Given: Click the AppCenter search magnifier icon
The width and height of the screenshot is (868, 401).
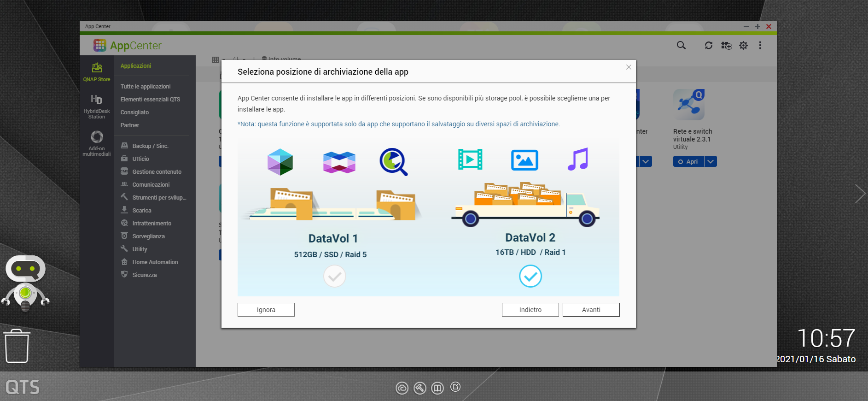Looking at the screenshot, I should (x=681, y=45).
